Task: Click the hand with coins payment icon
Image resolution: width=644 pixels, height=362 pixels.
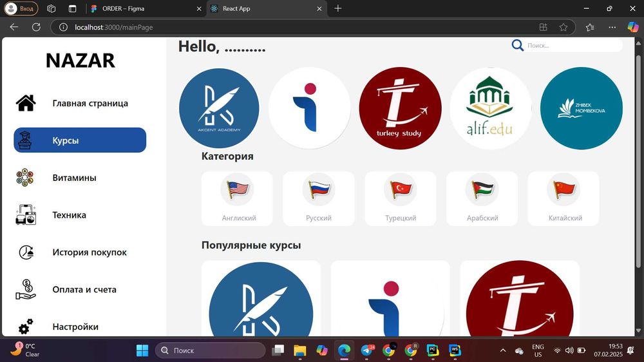Action: (x=26, y=289)
